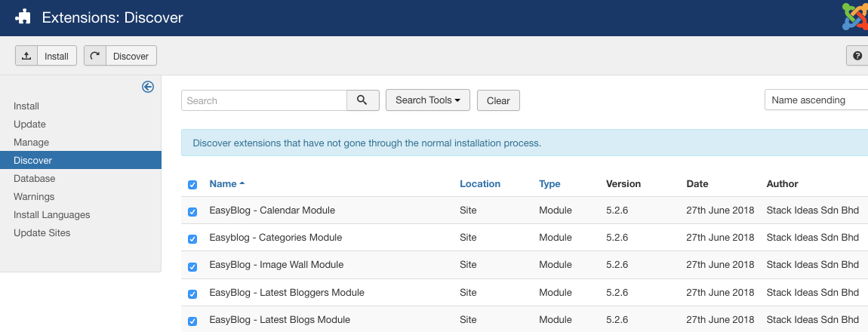Click the Discover extensions info message
This screenshot has width=868, height=332.
click(367, 143)
